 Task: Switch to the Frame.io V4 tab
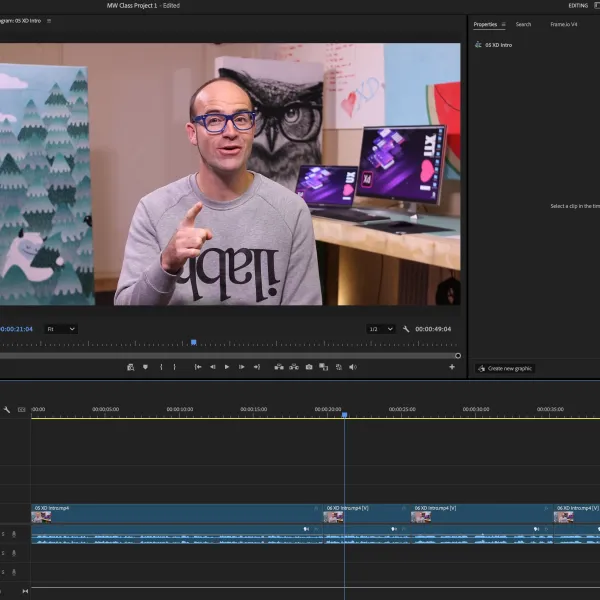click(x=564, y=24)
